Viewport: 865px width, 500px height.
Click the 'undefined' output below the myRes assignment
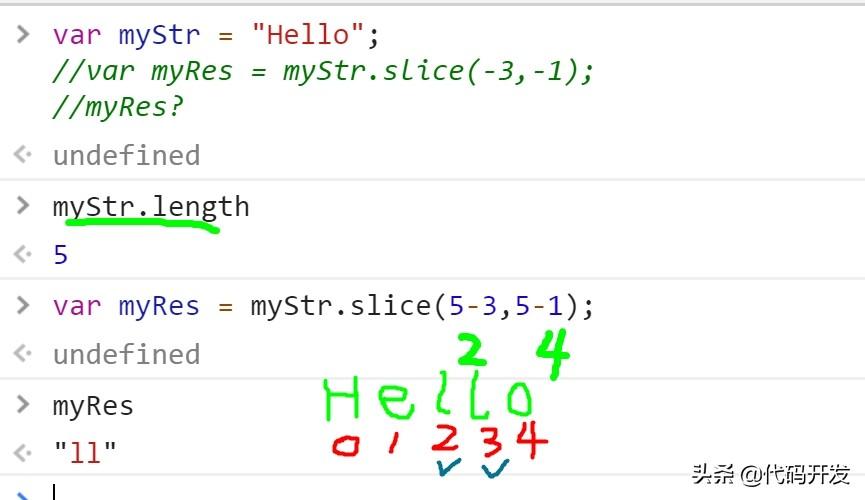click(126, 354)
